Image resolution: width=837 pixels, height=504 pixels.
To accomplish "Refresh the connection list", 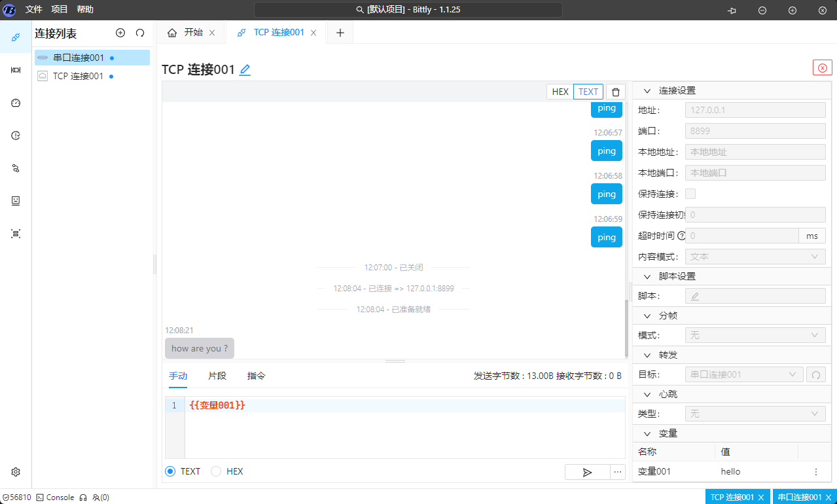I will 140,33.
